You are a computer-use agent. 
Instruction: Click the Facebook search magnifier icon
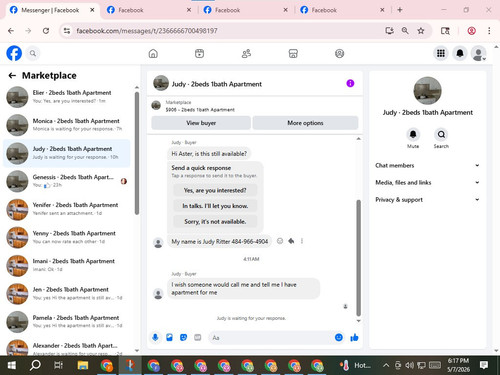[x=33, y=53]
